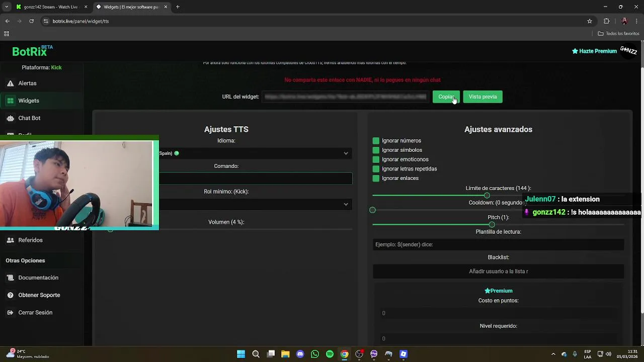This screenshot has width=644, height=362.
Task: Click the browser address bar URL
Action: pos(80,21)
